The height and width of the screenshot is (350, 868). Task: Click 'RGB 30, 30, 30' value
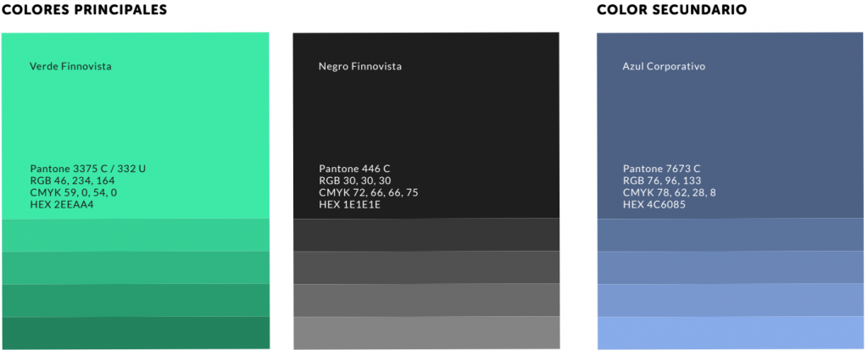click(x=355, y=181)
